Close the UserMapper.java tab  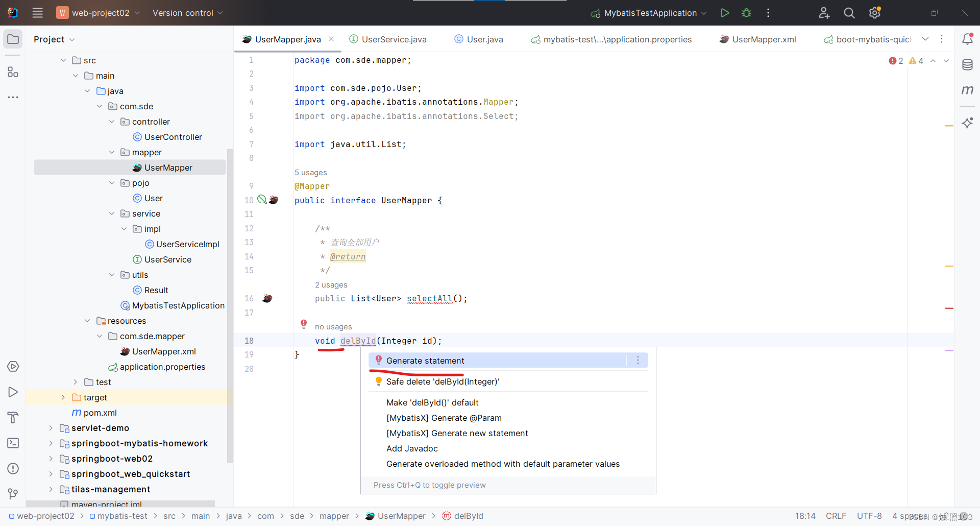331,39
